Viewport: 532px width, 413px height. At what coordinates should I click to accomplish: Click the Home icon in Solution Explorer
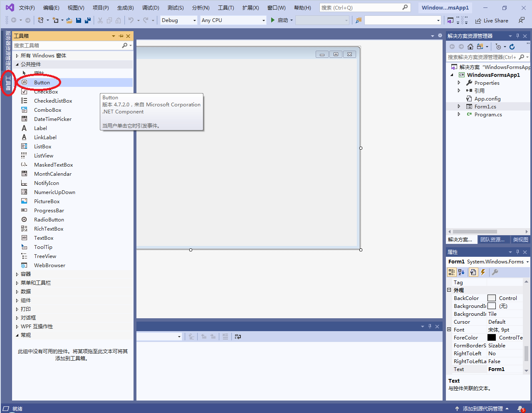pyautogui.click(x=470, y=47)
